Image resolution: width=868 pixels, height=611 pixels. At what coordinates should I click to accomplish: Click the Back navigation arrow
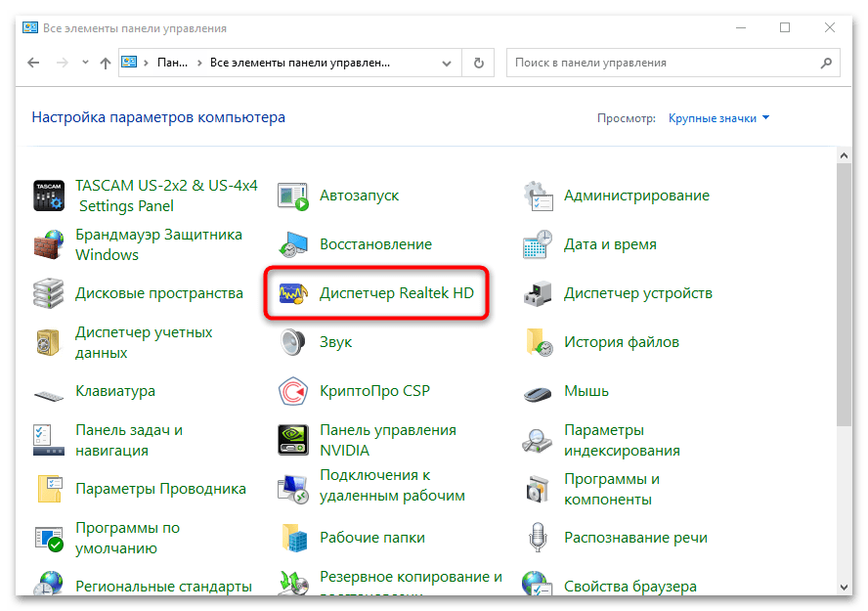33,63
